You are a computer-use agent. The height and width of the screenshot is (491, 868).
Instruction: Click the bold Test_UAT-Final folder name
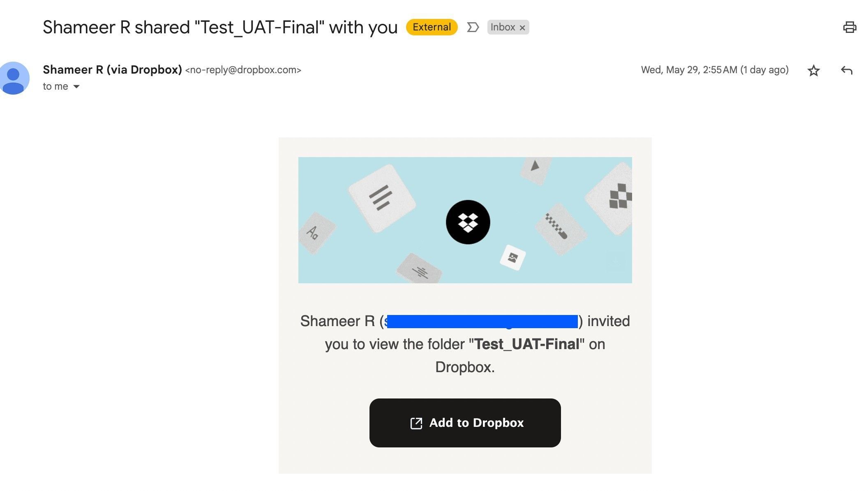pos(527,344)
